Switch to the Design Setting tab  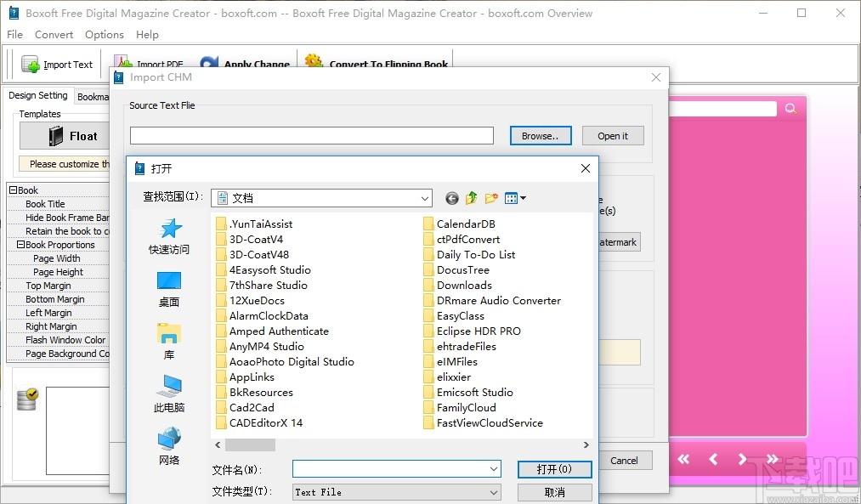[x=38, y=95]
